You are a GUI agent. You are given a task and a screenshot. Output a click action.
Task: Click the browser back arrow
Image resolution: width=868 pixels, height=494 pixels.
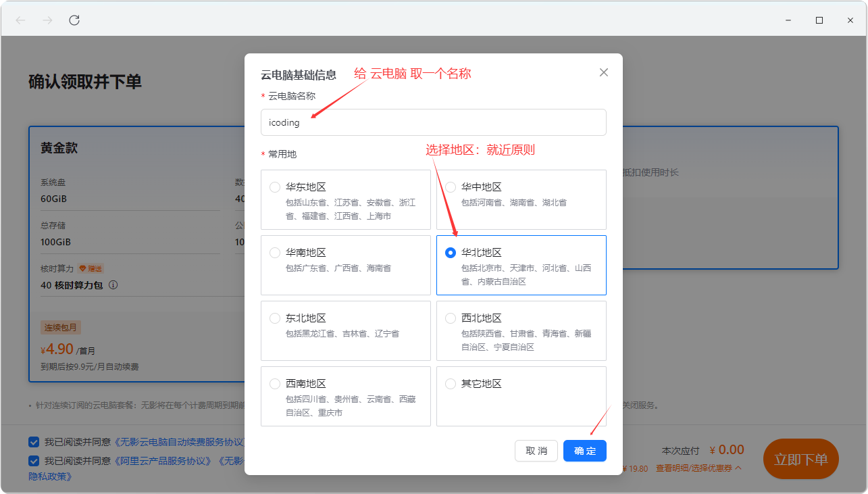[x=20, y=20]
